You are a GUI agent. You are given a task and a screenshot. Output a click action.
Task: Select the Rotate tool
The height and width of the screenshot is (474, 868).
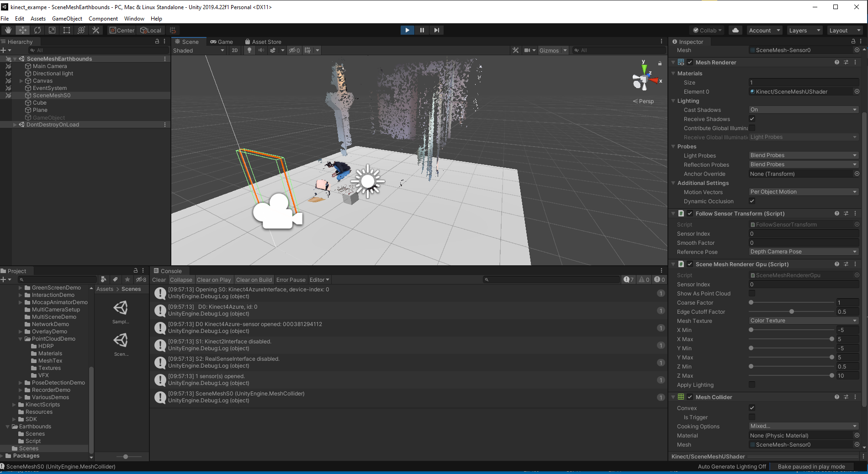(x=37, y=30)
